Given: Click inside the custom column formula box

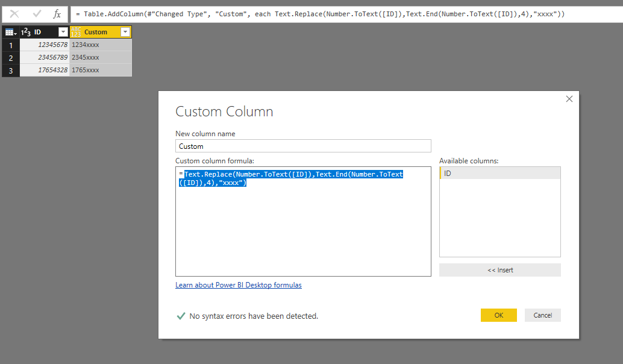Looking at the screenshot, I should [303, 221].
